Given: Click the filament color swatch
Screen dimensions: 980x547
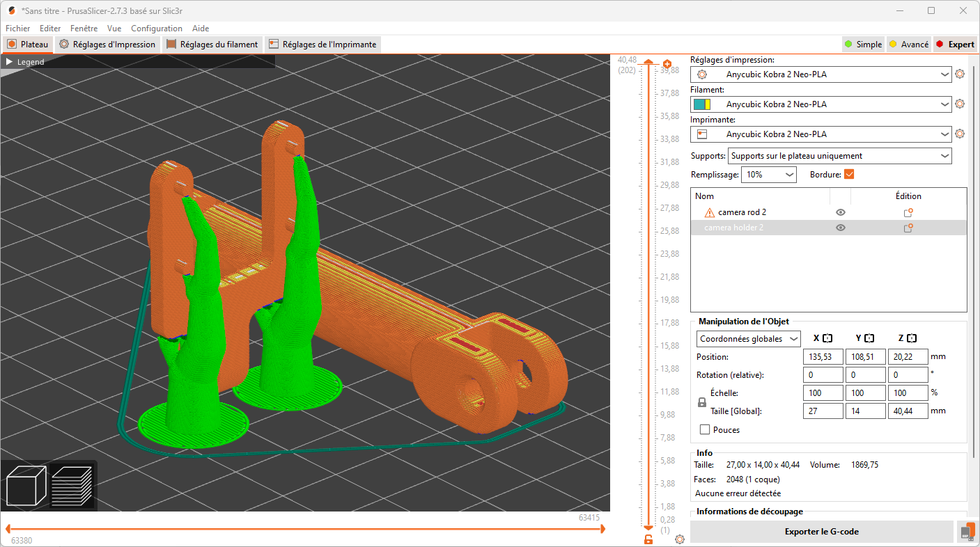Looking at the screenshot, I should pos(701,103).
